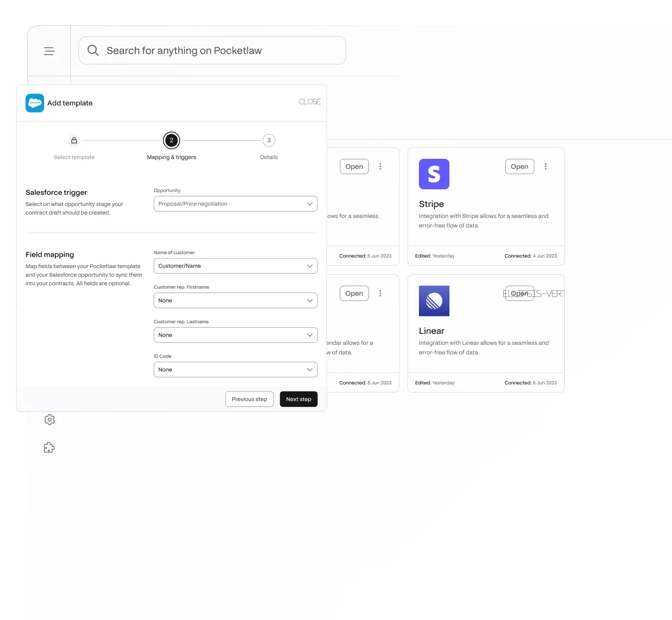
Task: Focus the Search for anything on Pocketlaw field
Action: pos(212,51)
